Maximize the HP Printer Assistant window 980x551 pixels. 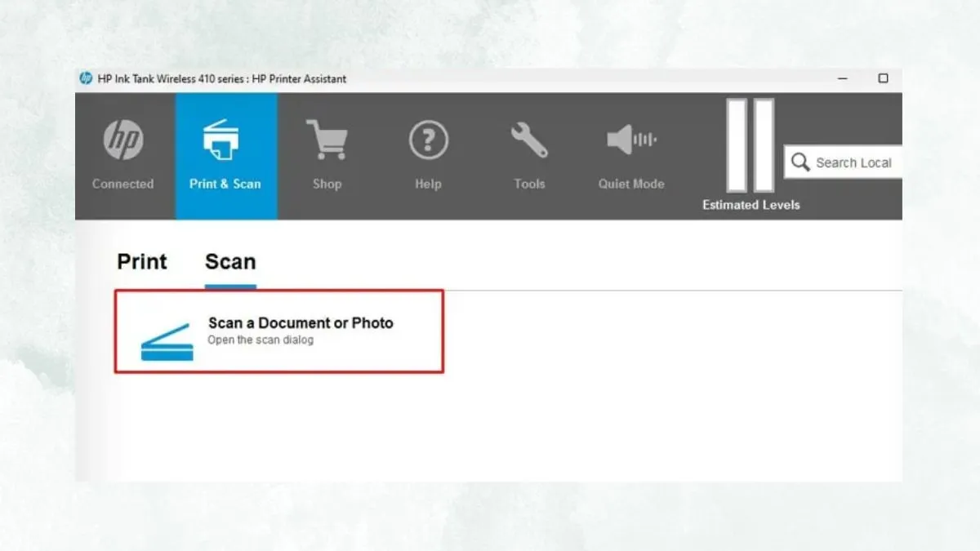click(883, 78)
